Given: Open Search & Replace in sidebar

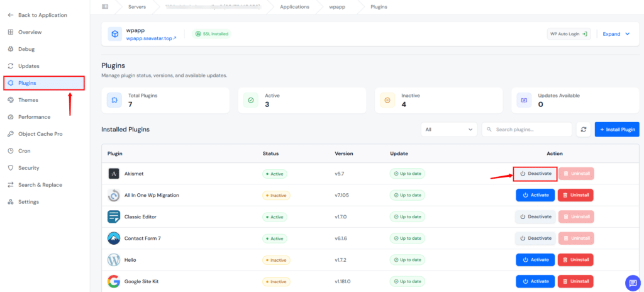Looking at the screenshot, I should pyautogui.click(x=40, y=184).
